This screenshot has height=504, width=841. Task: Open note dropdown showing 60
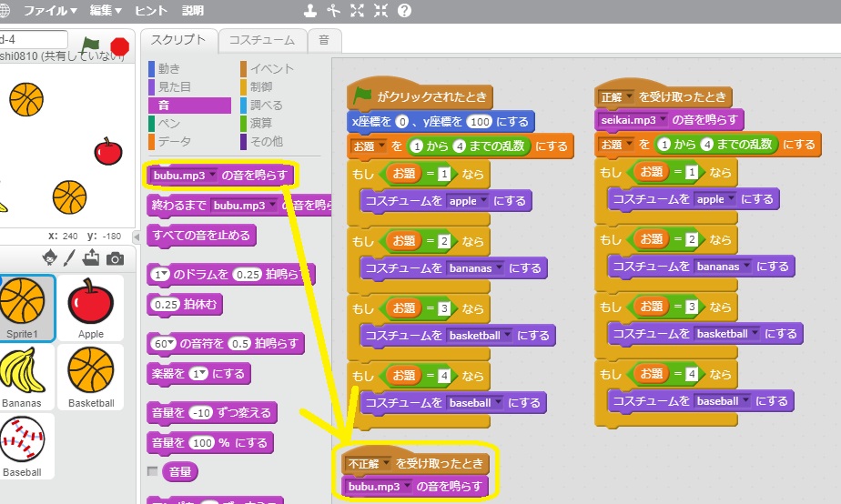163,344
